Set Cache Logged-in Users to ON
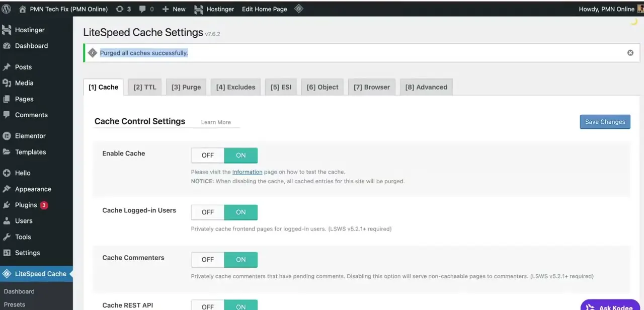644x310 pixels. click(x=241, y=212)
